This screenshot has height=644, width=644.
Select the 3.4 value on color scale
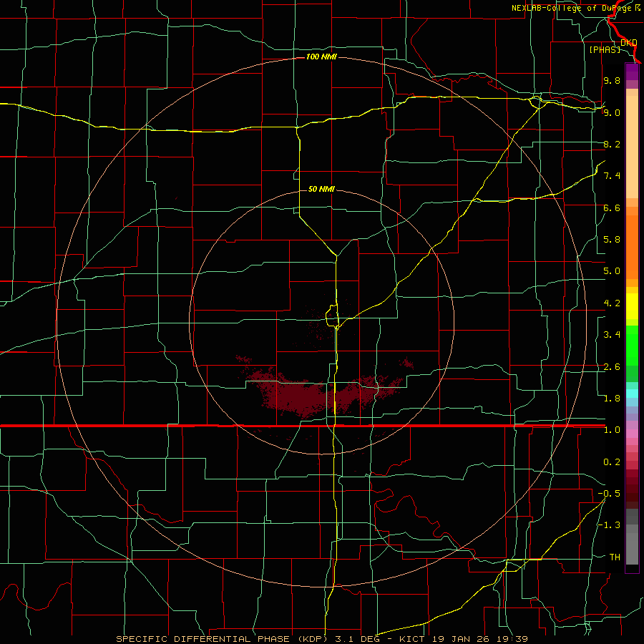tap(612, 335)
